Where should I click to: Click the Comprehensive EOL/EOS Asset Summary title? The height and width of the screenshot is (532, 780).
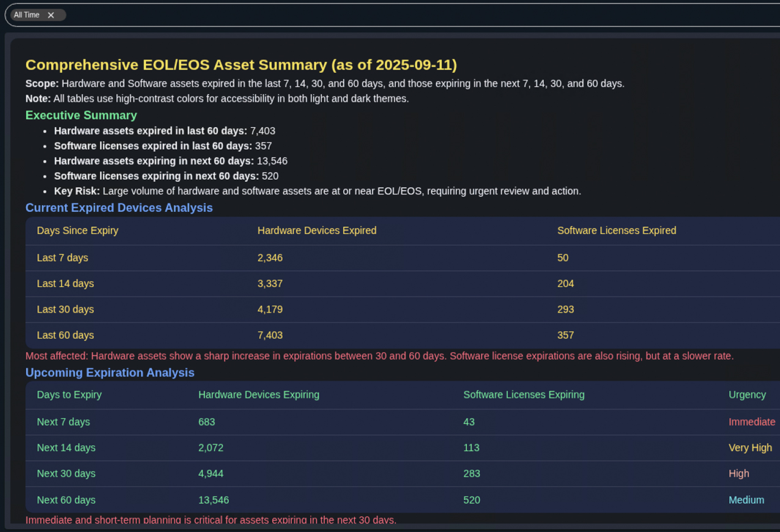click(241, 65)
